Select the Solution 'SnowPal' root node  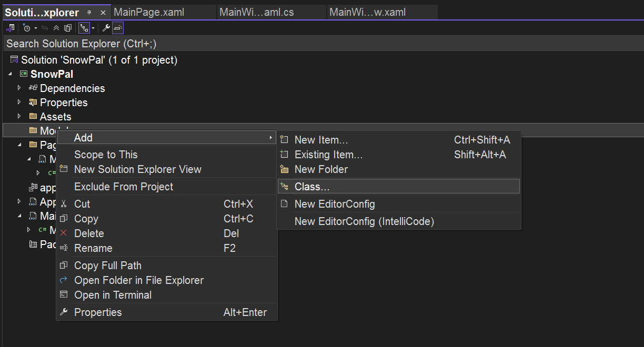coord(99,60)
